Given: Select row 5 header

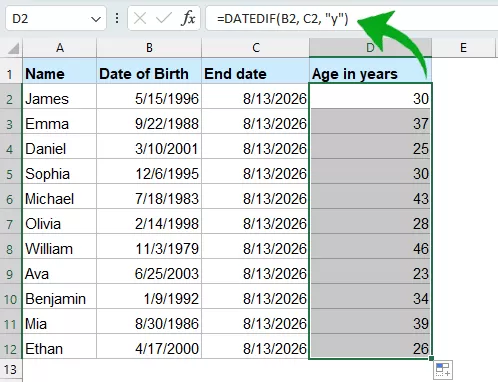Looking at the screenshot, I should pos(11,171).
